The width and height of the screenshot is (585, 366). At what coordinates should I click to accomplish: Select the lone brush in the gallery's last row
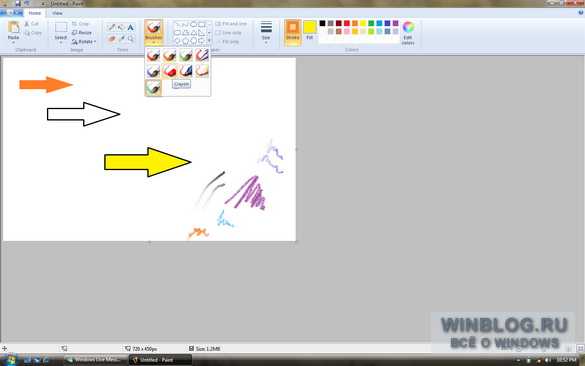(x=153, y=88)
